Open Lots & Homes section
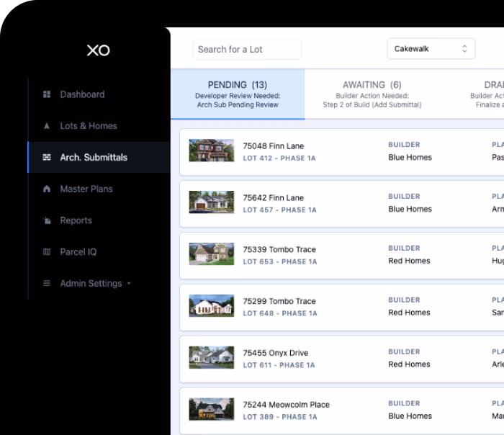 (89, 126)
